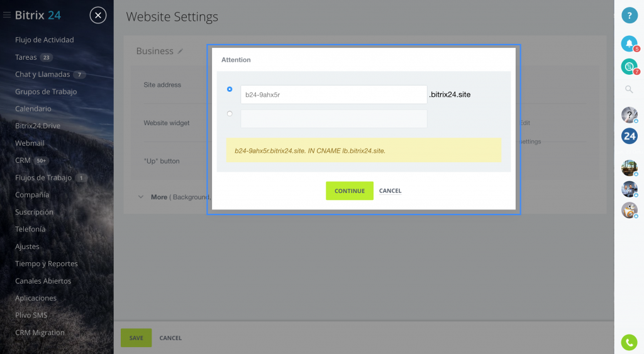Click the Flujos de Trabajo badge 1
The height and width of the screenshot is (354, 644).
pyautogui.click(x=81, y=178)
